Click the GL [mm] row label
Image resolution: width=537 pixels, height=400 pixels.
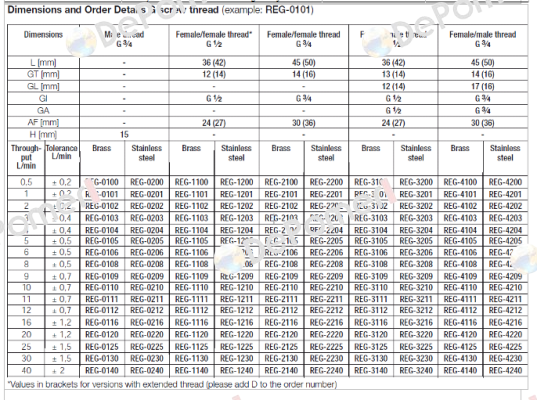[x=43, y=86]
